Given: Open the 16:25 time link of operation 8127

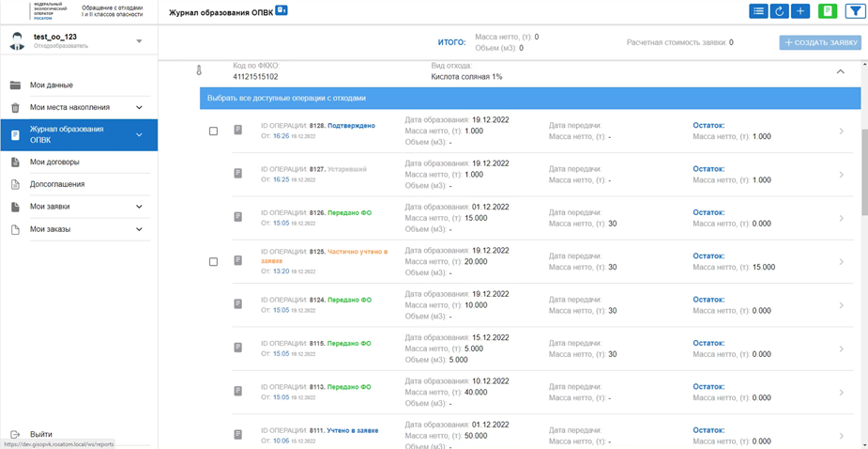Looking at the screenshot, I should pyautogui.click(x=282, y=179).
